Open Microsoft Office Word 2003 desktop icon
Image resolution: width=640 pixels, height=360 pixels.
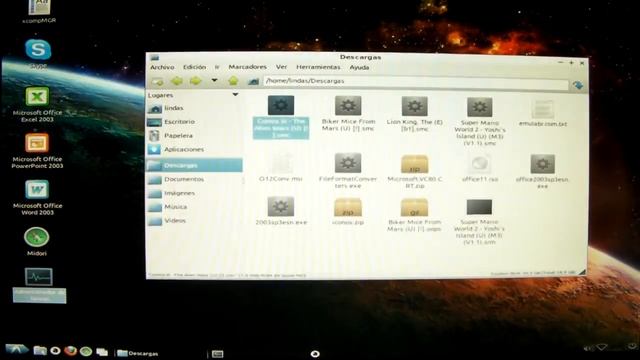37,198
